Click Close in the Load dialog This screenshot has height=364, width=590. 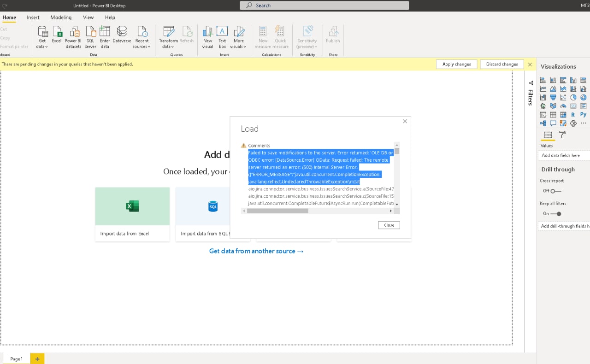(389, 225)
